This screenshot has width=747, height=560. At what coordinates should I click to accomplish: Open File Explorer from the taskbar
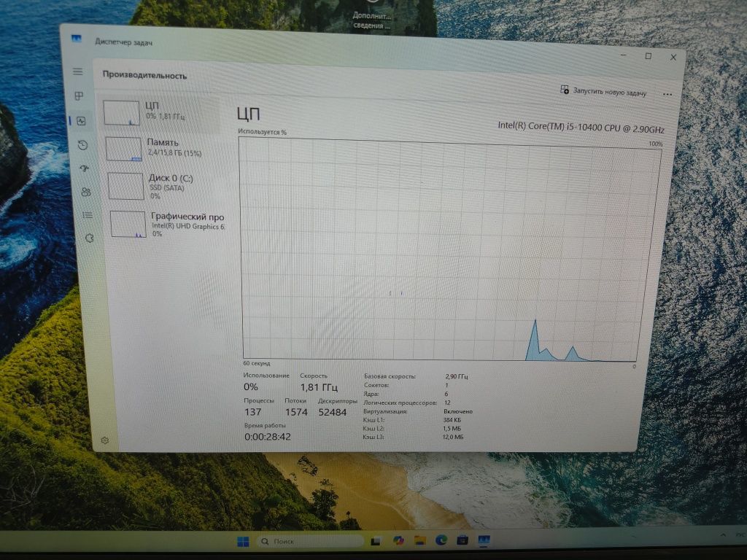419,540
